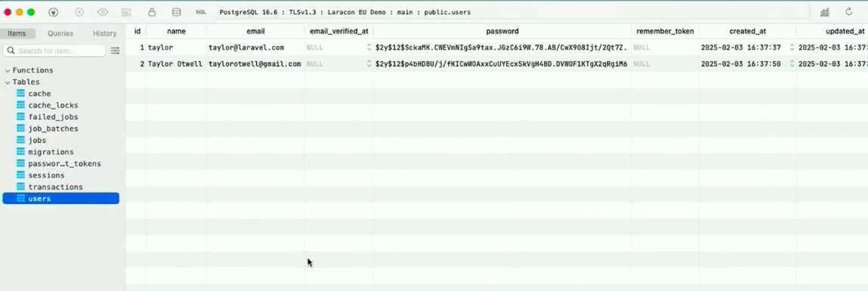
Task: Sort by the remember_token column header
Action: [x=665, y=32]
